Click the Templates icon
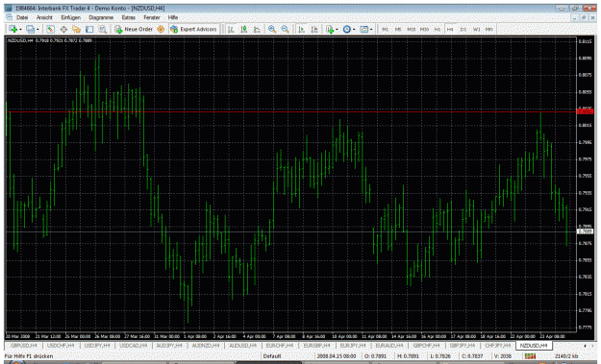The width and height of the screenshot is (601, 364). tap(364, 29)
